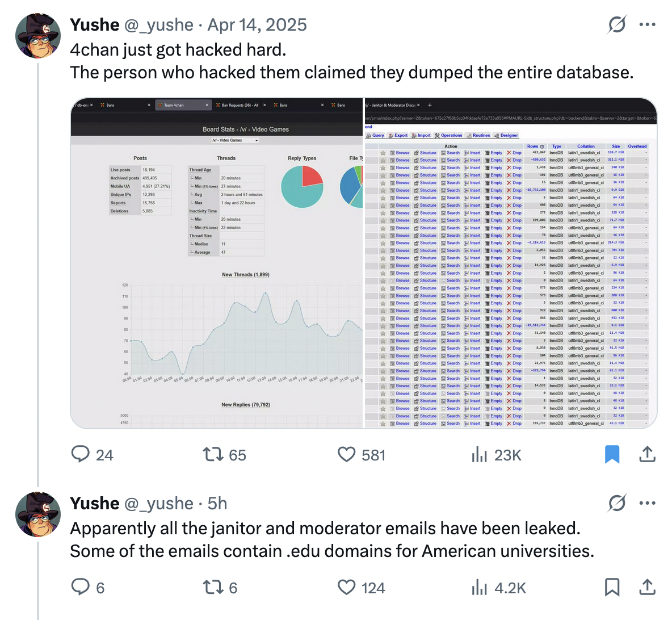Bookmark the second tweet
The height and width of the screenshot is (620, 672).
coord(612,587)
